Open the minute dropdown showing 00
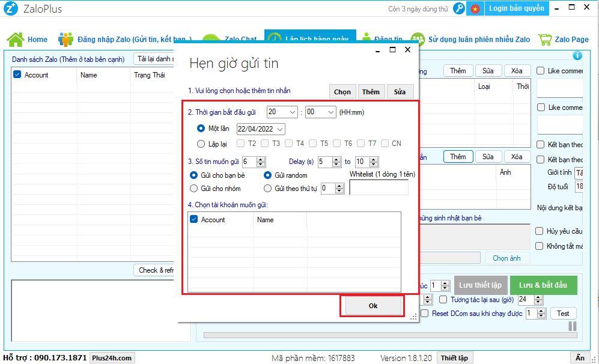 [x=320, y=112]
